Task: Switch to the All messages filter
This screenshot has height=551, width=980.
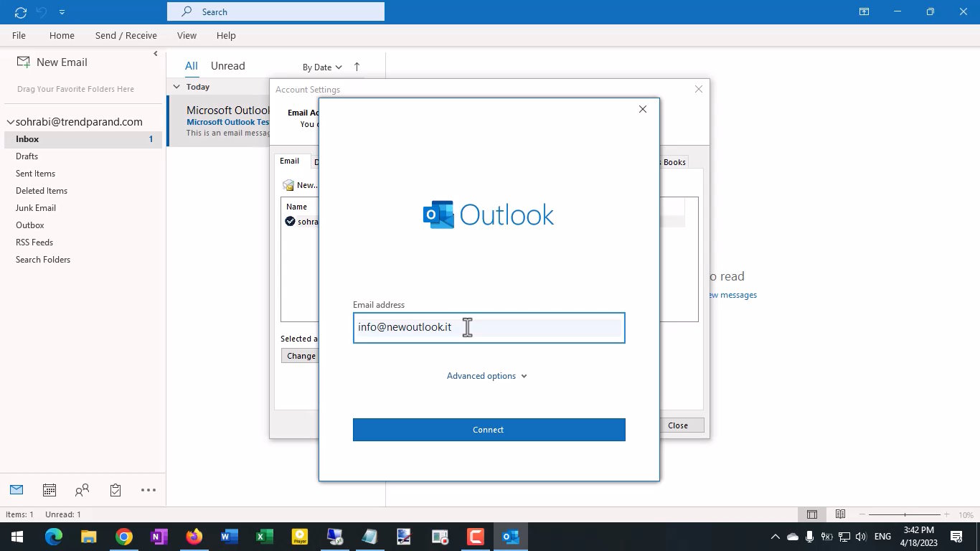Action: (191, 66)
